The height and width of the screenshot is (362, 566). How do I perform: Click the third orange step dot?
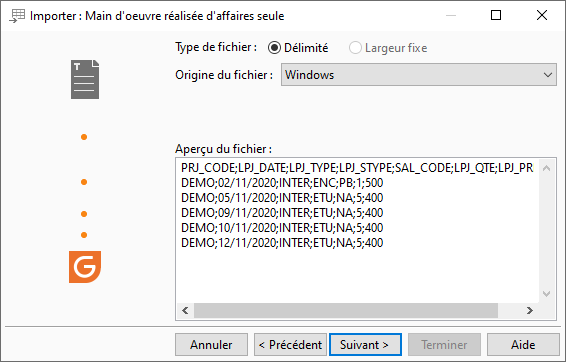(84, 214)
